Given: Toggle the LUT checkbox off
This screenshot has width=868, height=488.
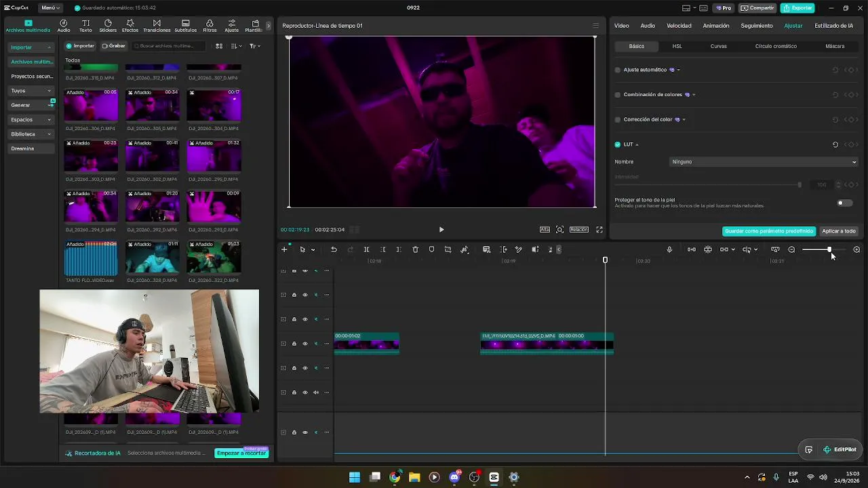Looking at the screenshot, I should click(618, 144).
